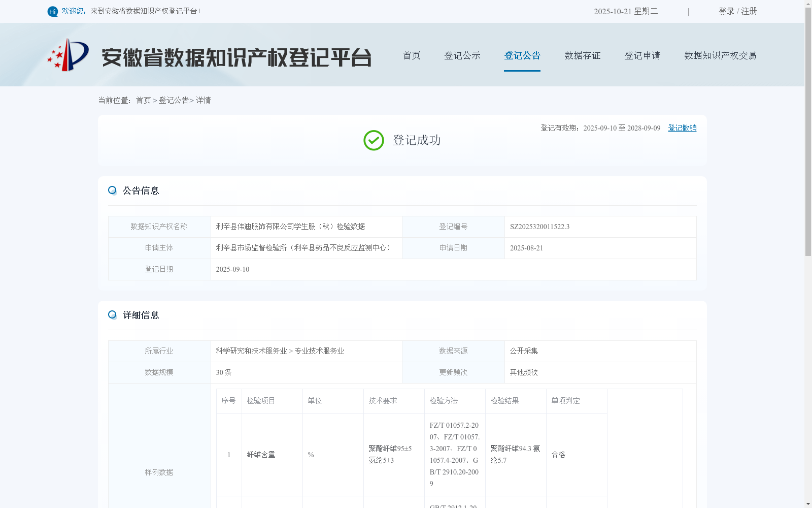Viewport: 812px width, 508px height.
Task: Go to 数据存证 navigation tab
Action: [x=583, y=55]
